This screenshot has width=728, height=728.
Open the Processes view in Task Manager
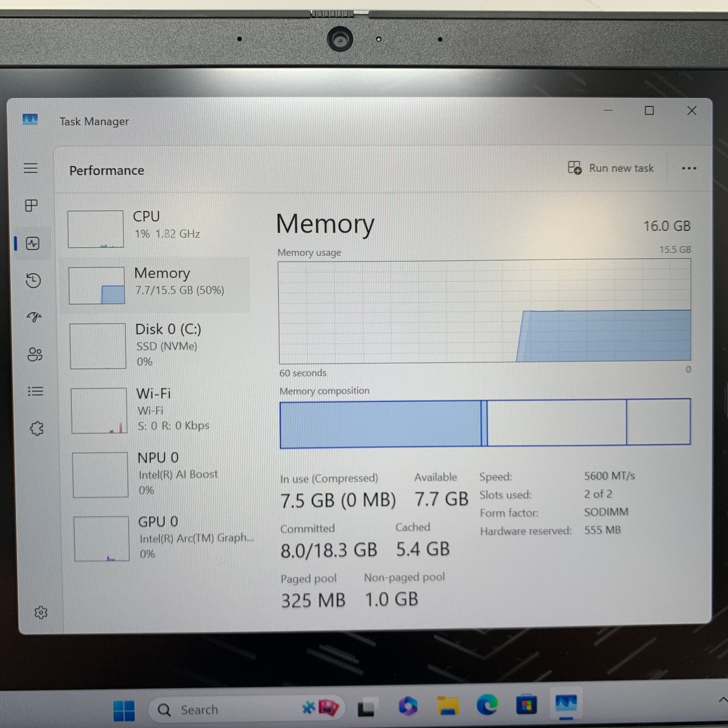tap(32, 206)
